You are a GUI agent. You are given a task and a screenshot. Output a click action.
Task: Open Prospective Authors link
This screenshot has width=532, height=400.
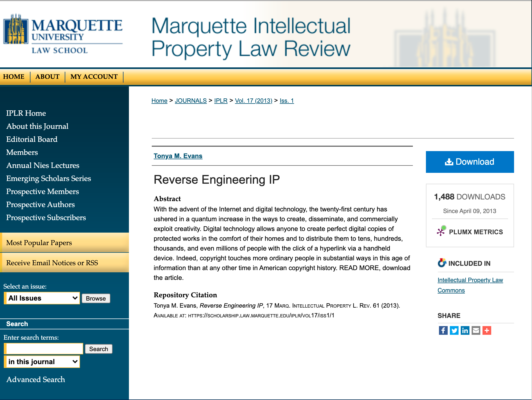pos(41,204)
